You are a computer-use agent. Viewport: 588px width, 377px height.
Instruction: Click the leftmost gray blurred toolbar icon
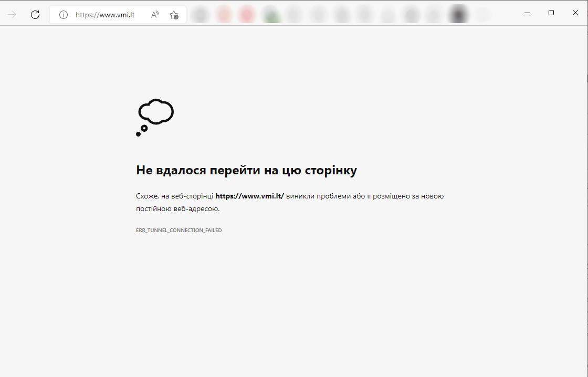[x=200, y=15]
